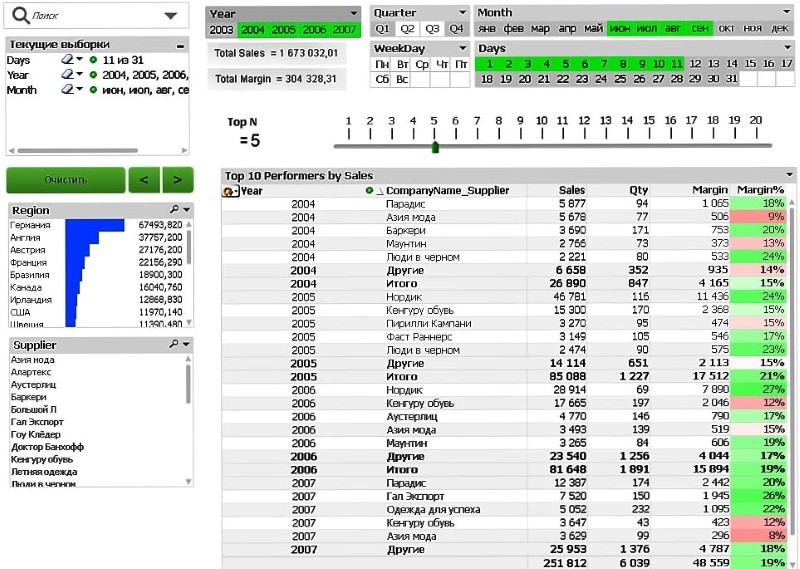Viewport: 800px width, 569px height.
Task: Click the cycle group icon beside Year column
Action: pyautogui.click(x=229, y=190)
